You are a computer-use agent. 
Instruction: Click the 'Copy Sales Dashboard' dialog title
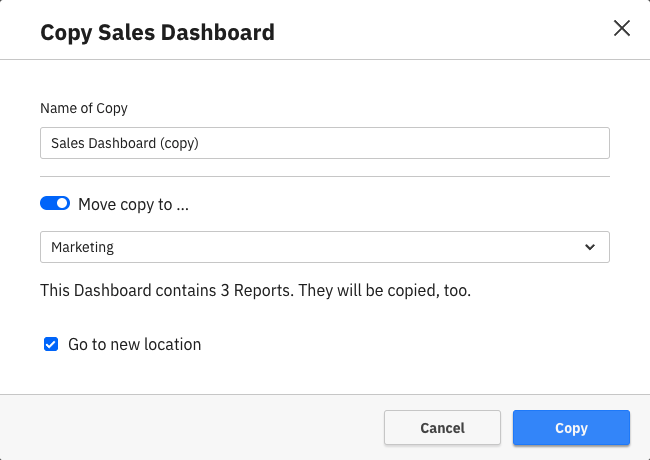157,33
